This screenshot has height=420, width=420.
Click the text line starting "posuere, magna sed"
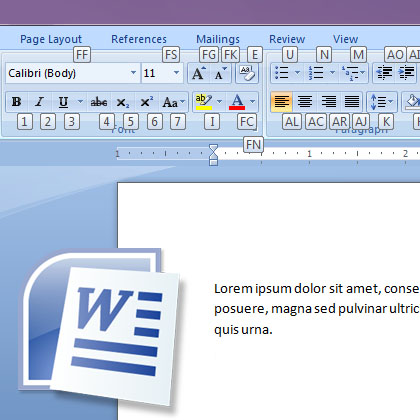pos(317,309)
